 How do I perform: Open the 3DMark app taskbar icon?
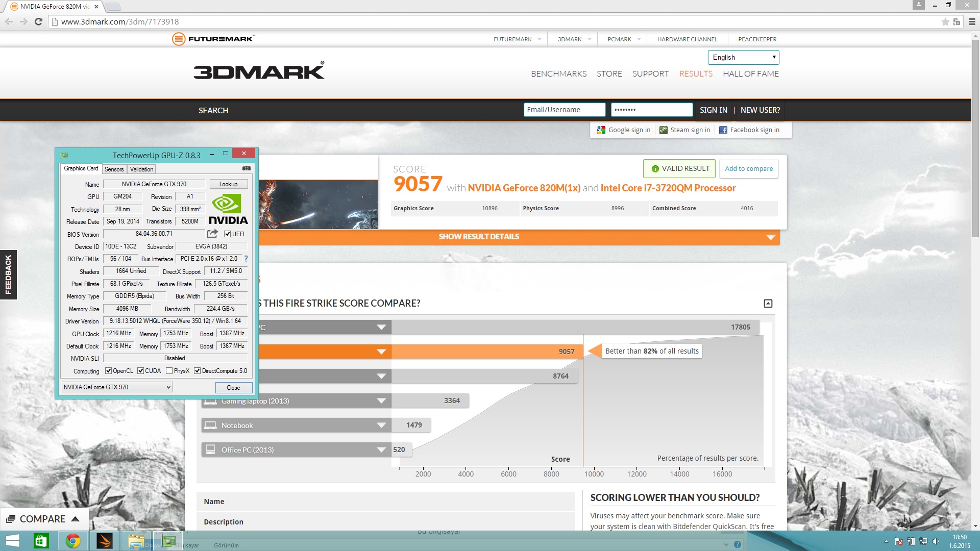(105, 541)
